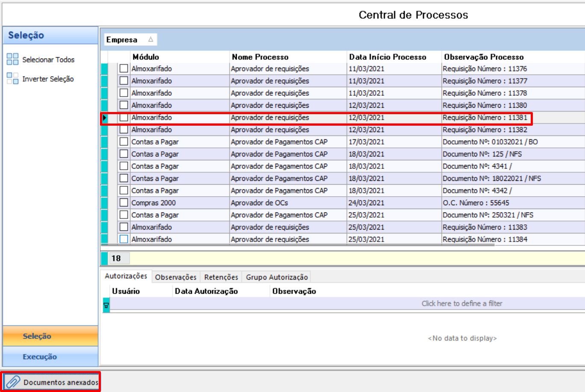Click the Observação column header in Autorizações

coord(427,291)
